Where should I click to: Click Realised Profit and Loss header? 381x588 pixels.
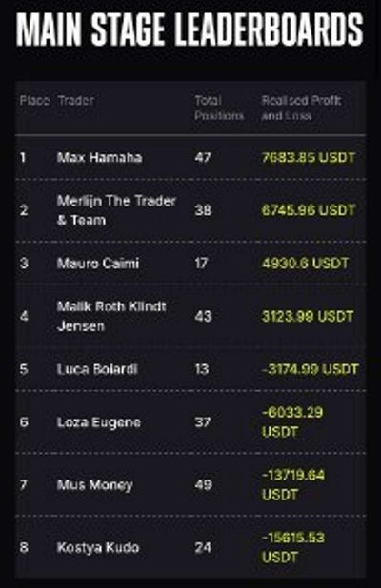(301, 108)
